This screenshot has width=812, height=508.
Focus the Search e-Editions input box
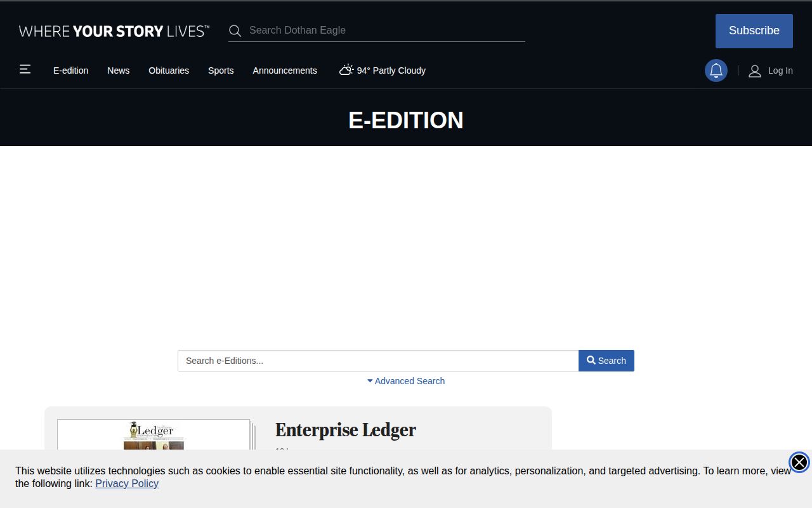tap(378, 361)
